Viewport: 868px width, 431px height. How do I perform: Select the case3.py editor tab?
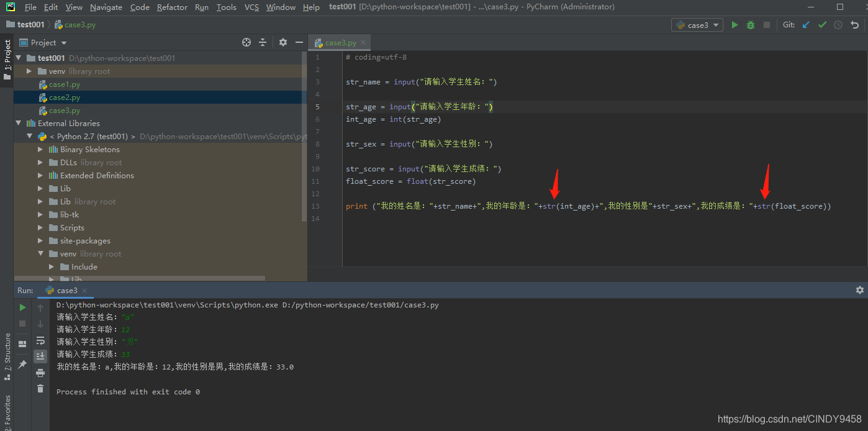pyautogui.click(x=340, y=42)
